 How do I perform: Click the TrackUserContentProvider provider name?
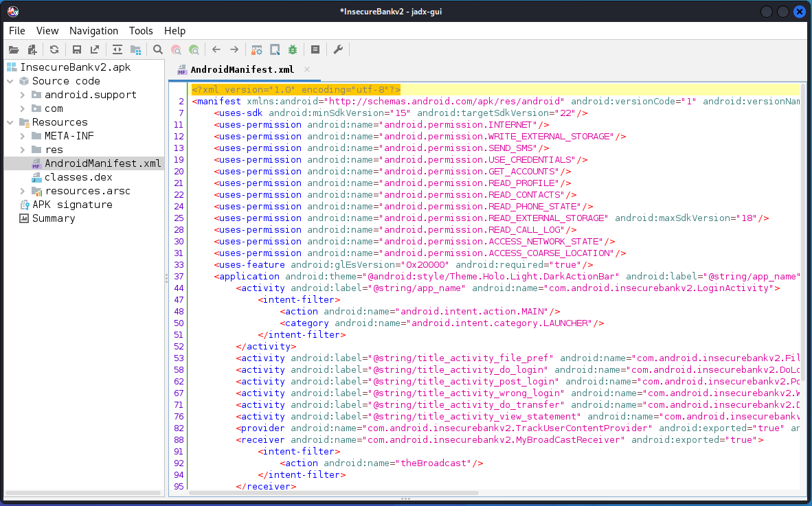pos(507,428)
